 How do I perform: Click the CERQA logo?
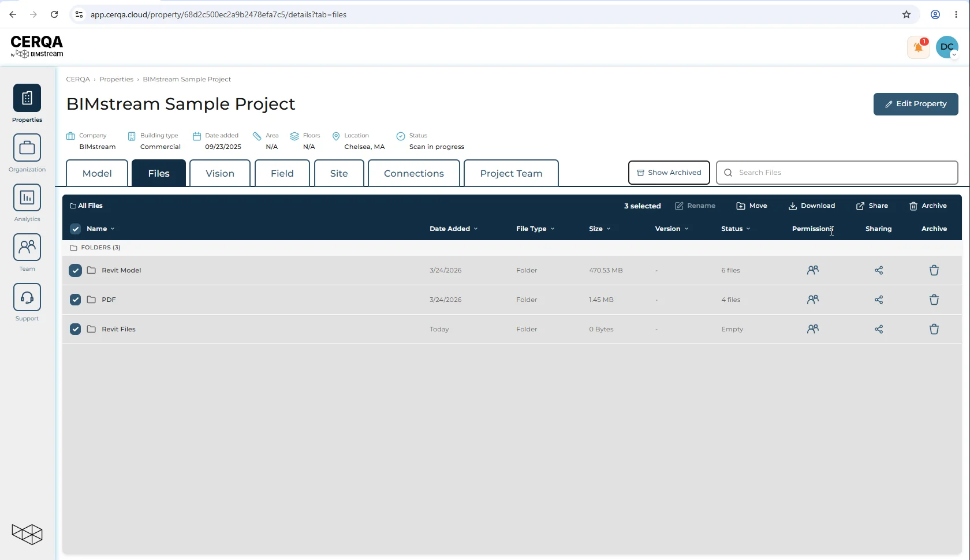37,46
